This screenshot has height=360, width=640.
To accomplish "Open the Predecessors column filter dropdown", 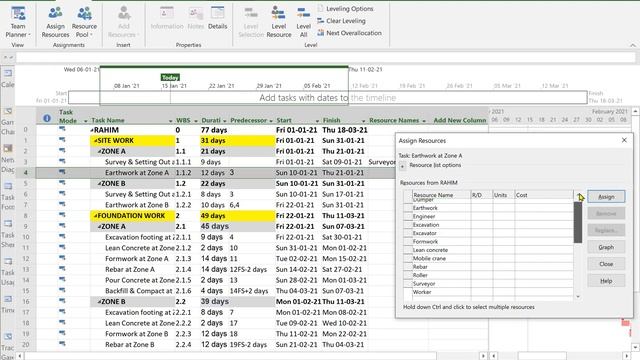I will tap(271, 121).
